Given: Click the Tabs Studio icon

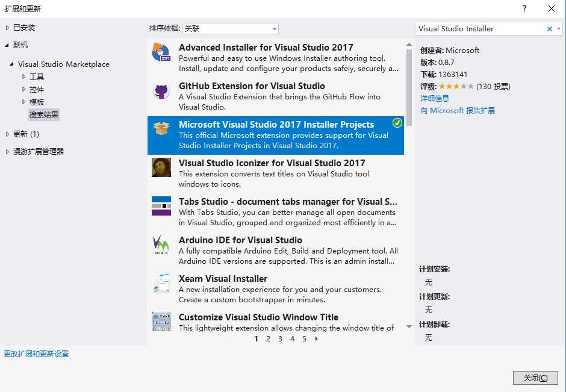Looking at the screenshot, I should [x=161, y=206].
